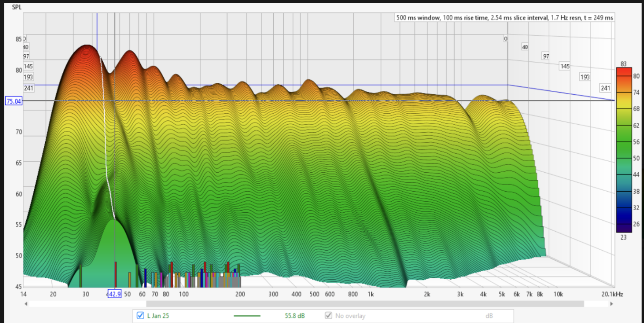Click the 14 Hz frequency axis label

(24, 294)
